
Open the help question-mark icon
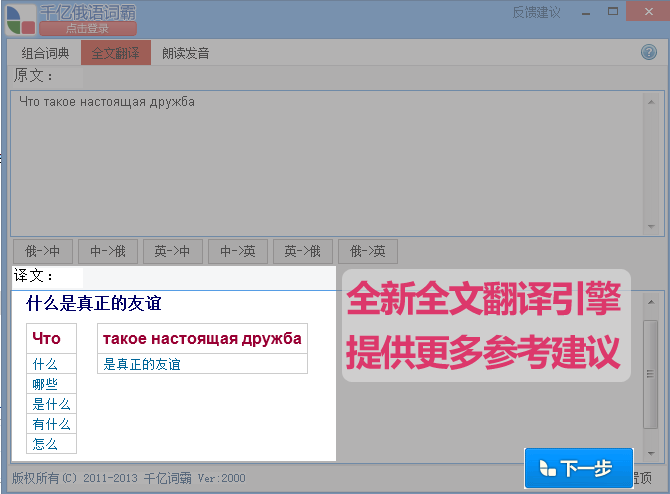[649, 52]
